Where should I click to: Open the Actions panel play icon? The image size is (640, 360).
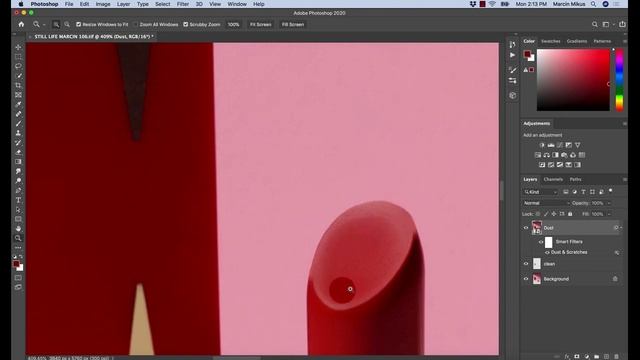click(x=513, y=55)
